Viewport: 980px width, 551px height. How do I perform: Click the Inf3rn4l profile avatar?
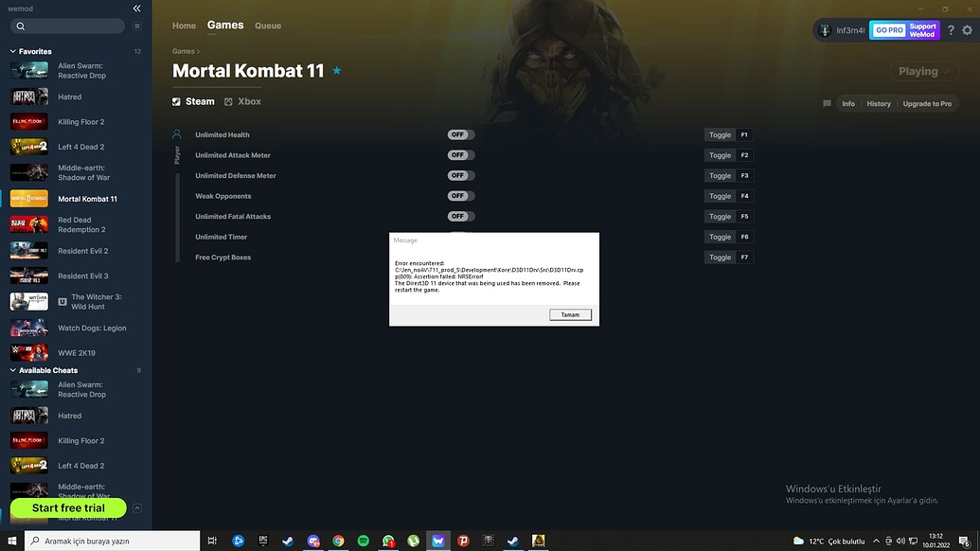pos(824,29)
